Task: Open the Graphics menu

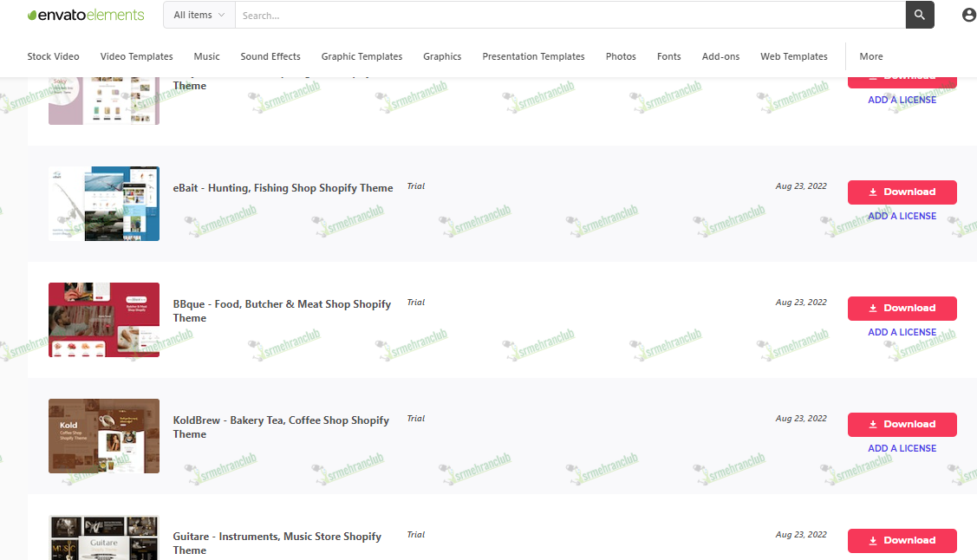Action: click(x=442, y=56)
